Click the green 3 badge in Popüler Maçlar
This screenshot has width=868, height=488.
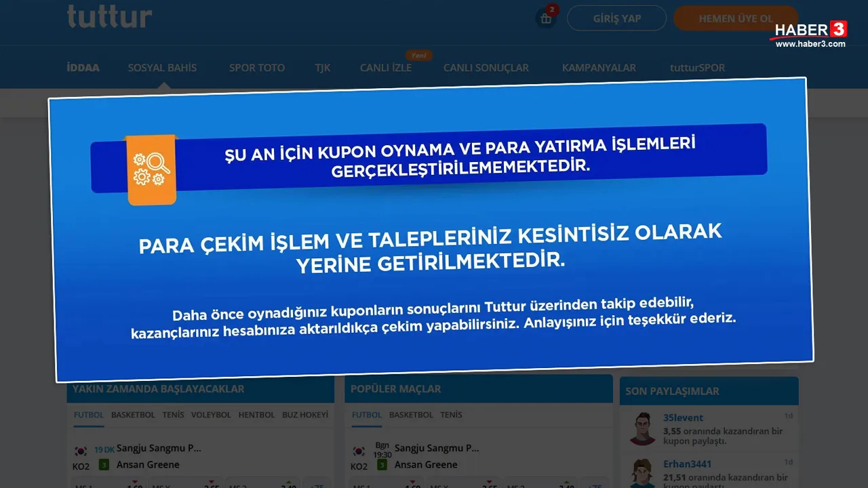tap(382, 465)
